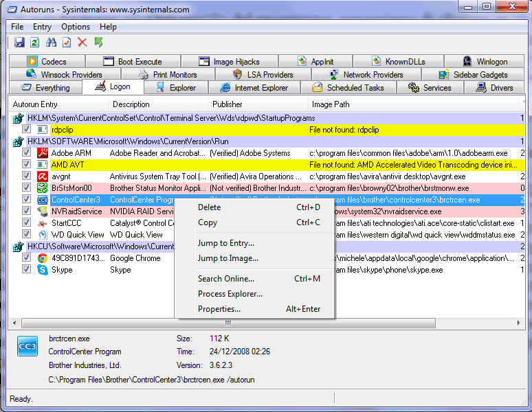Image resolution: width=532 pixels, height=412 pixels.
Task: Switch to the Internet Explorer tab
Action: click(254, 88)
